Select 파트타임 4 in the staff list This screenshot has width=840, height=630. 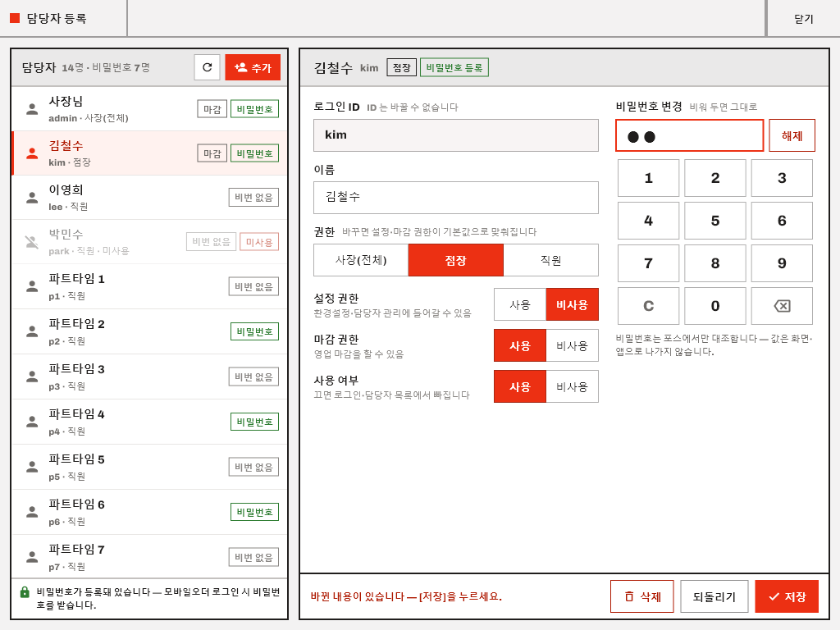click(149, 422)
